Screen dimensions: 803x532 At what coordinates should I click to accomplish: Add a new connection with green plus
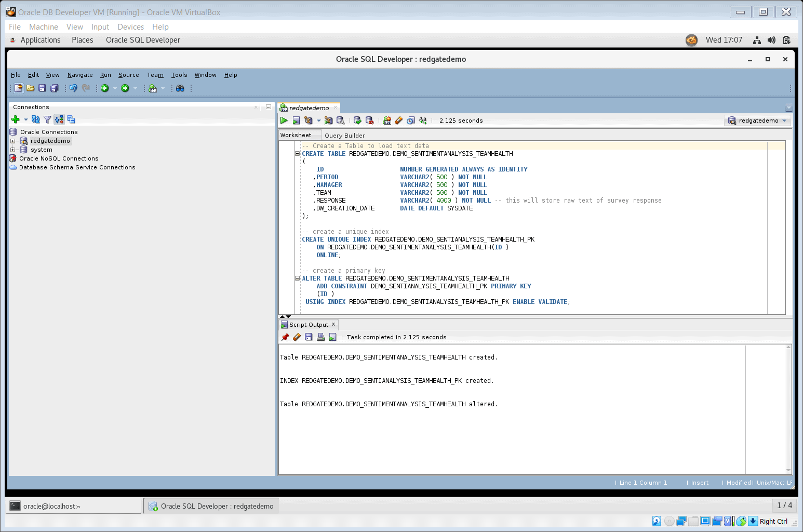16,119
